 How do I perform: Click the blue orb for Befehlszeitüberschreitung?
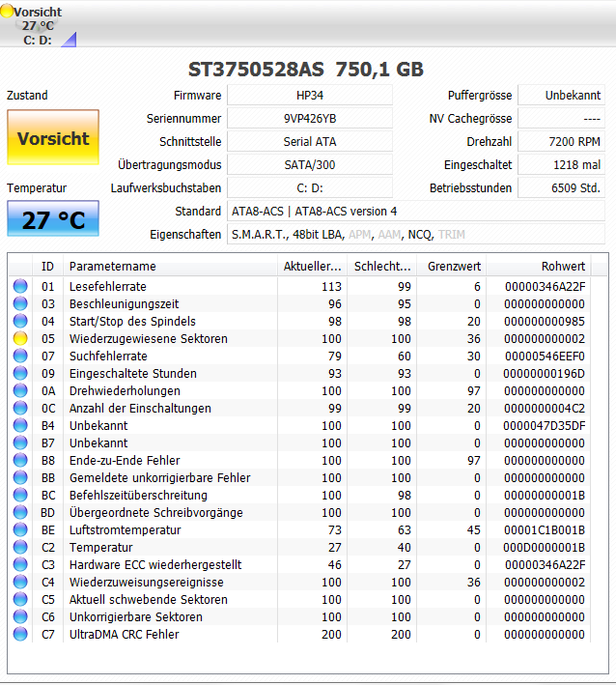[20, 495]
